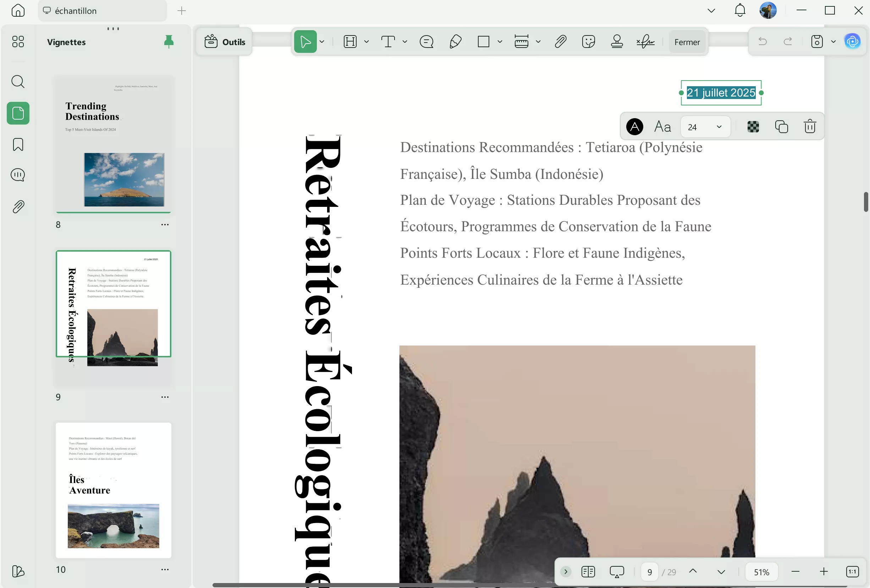
Task: Delete the selected date with trash icon
Action: pos(809,127)
